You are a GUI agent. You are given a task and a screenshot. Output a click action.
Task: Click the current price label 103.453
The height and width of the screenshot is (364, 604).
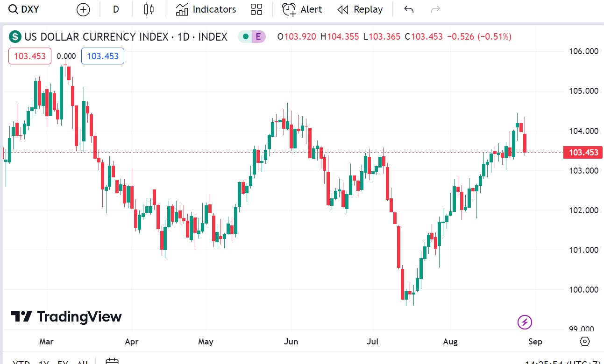point(583,153)
